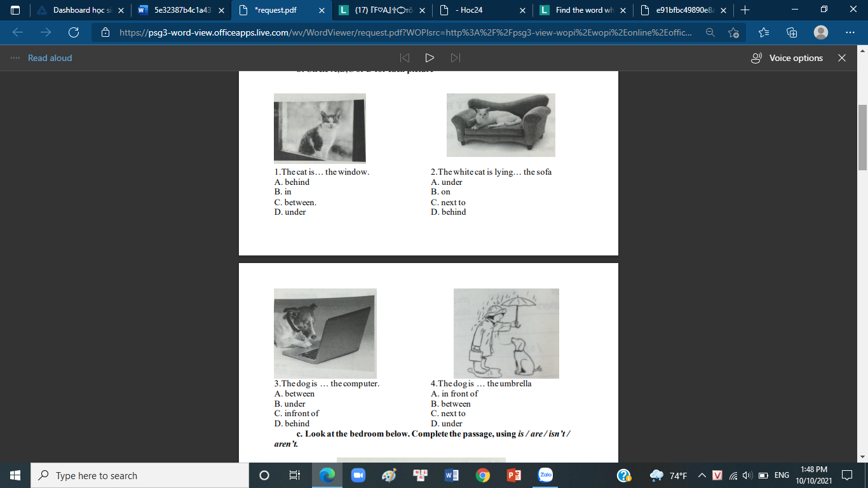Click 'C. between.' under question 1

pos(295,202)
